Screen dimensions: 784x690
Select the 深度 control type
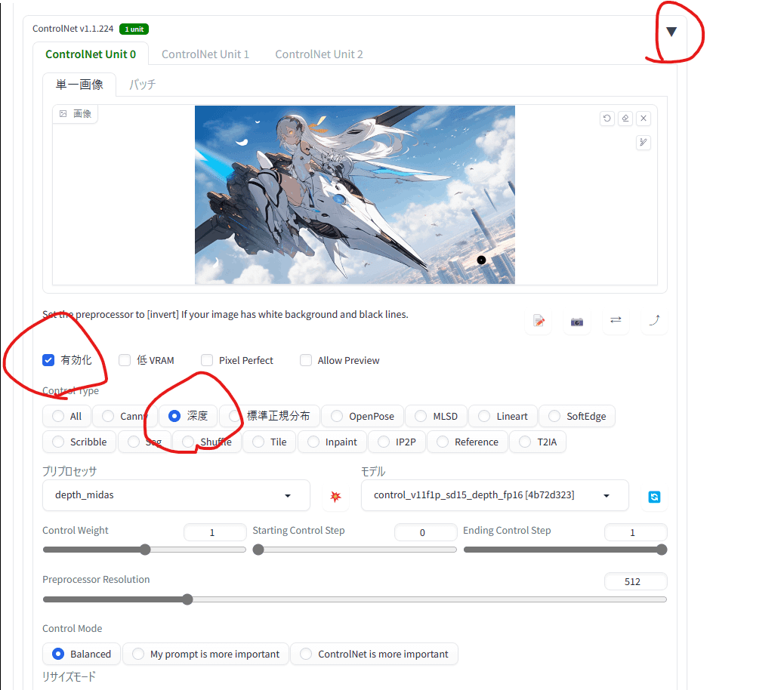[188, 416]
